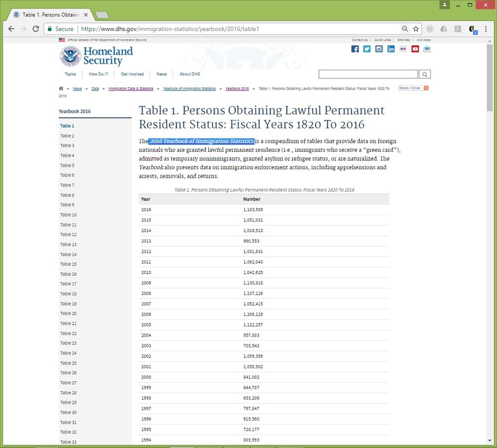Viewport: 497px width, 448px height.
Task: Click the Yearbook 2016 breadcrumb link
Action: tap(237, 89)
